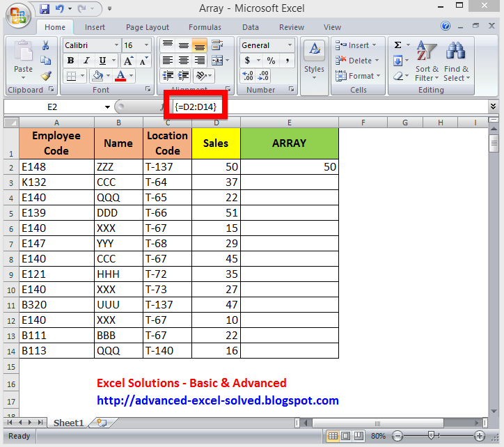Viewport: 504px width, 447px height.
Task: Increase font size with Grow Font
Action: [x=128, y=61]
